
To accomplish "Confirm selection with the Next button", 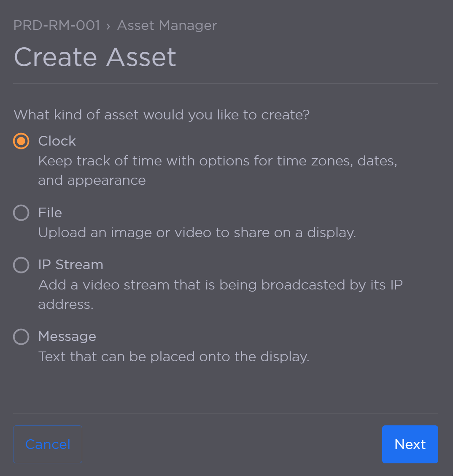I will coord(410,444).
